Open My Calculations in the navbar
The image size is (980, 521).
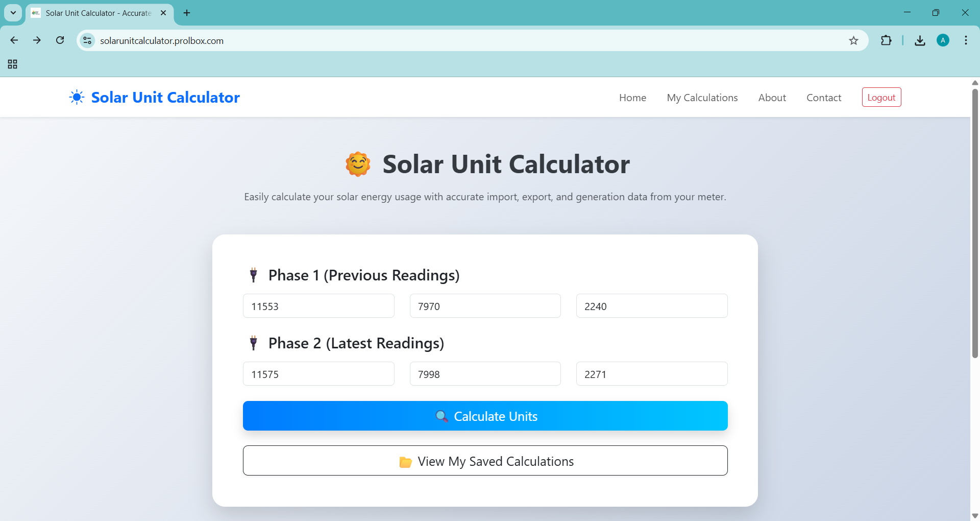pyautogui.click(x=702, y=98)
